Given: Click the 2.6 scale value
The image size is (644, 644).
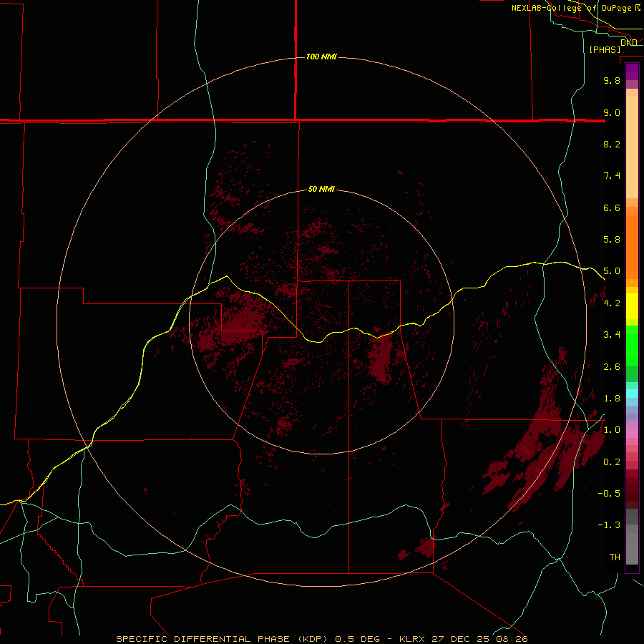Looking at the screenshot, I should [612, 367].
